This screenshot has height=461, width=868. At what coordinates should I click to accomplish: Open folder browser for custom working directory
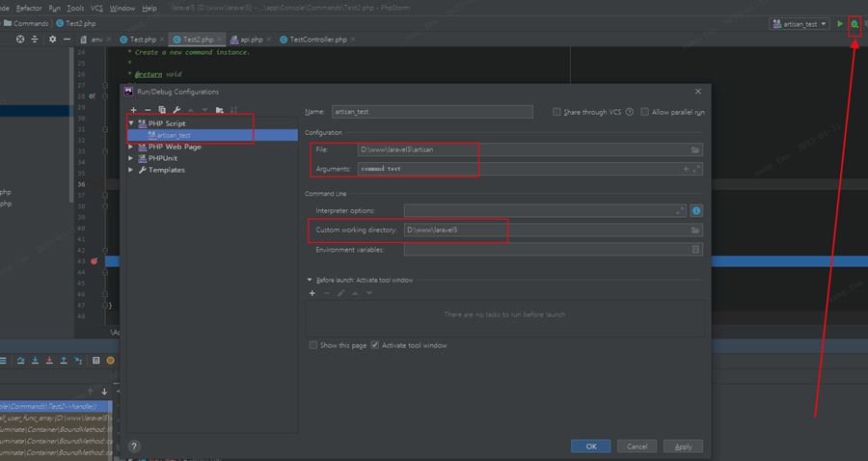pyautogui.click(x=695, y=230)
